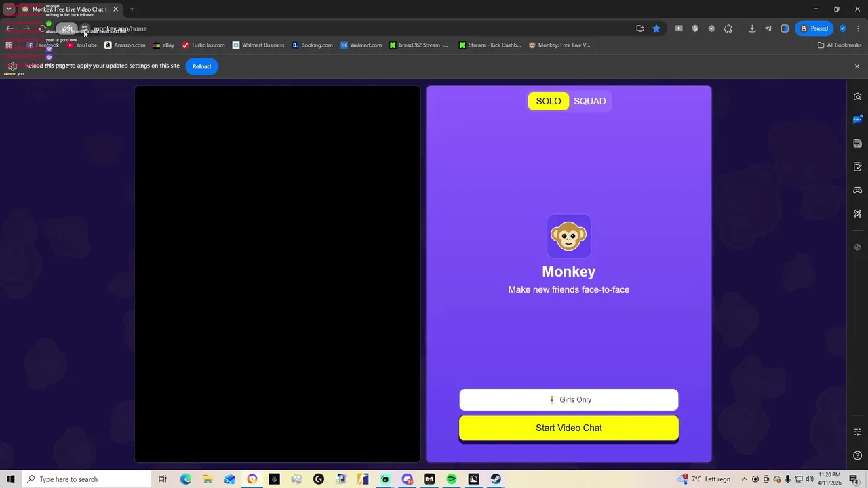Toggle the split screen sidebar icon

coord(785,28)
